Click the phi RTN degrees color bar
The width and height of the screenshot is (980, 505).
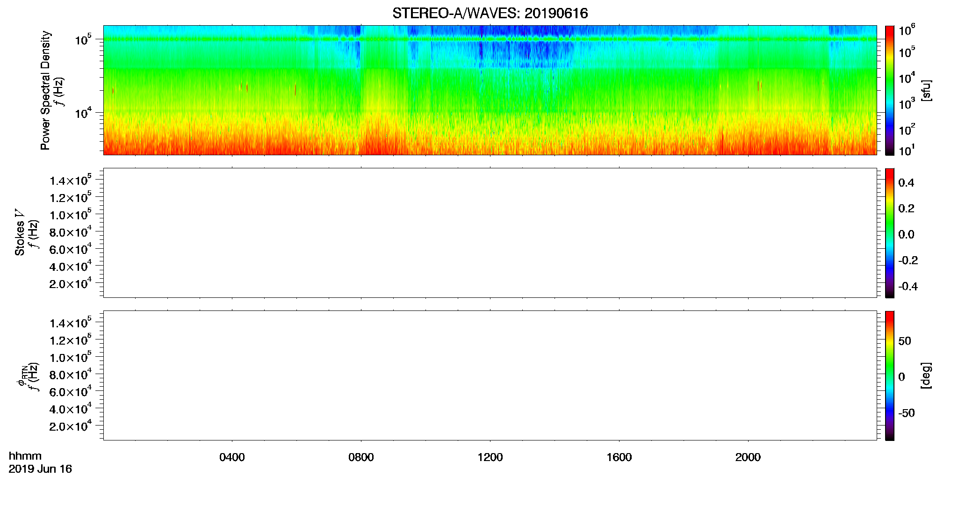coord(890,375)
